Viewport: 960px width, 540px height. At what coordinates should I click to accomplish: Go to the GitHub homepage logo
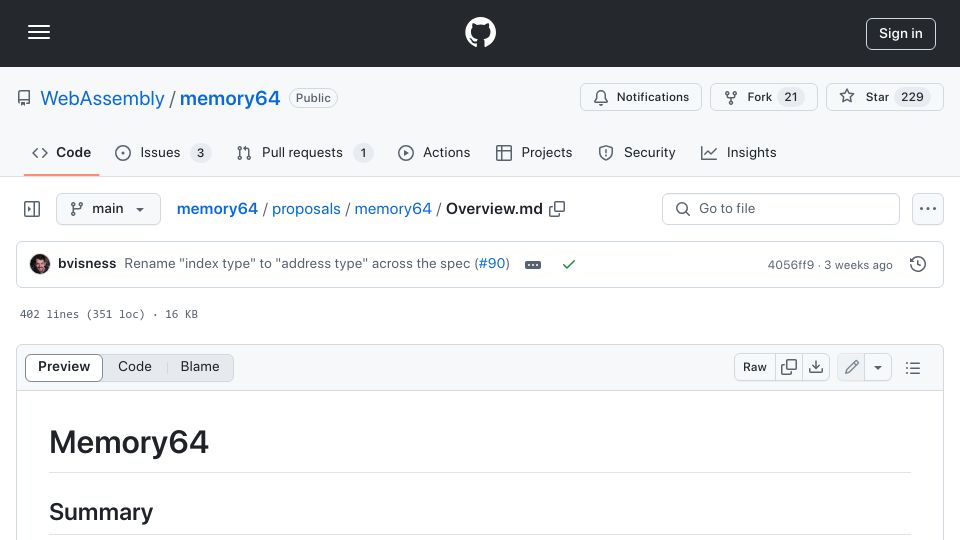(x=480, y=32)
